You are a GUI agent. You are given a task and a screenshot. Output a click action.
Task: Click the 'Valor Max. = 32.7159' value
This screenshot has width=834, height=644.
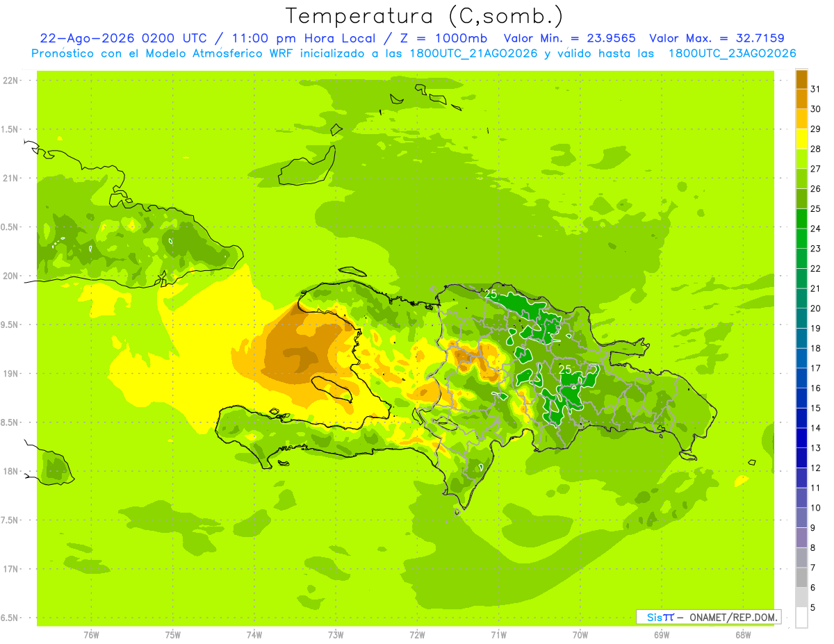pyautogui.click(x=717, y=38)
